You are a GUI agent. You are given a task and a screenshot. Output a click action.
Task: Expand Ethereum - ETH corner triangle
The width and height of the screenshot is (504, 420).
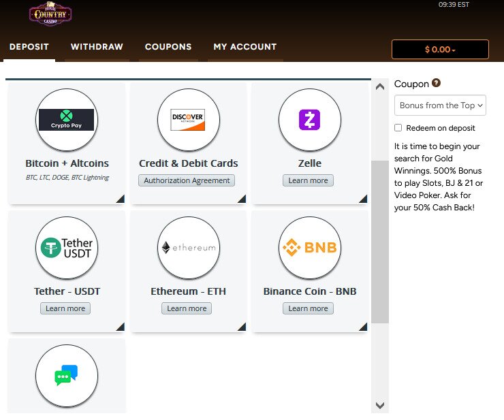(x=242, y=327)
